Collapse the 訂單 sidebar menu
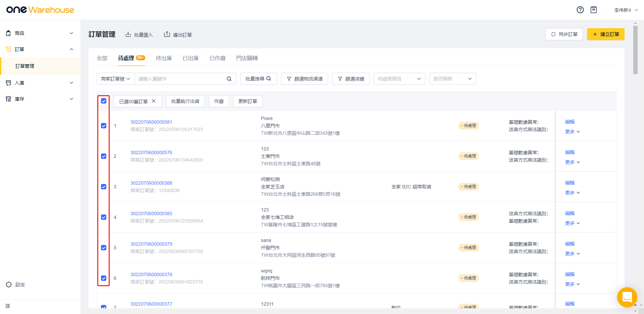Viewport: 644px width, 314px height. coord(71,49)
